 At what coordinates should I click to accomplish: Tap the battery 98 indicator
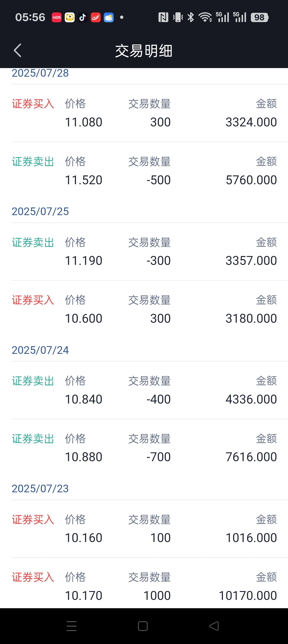259,17
